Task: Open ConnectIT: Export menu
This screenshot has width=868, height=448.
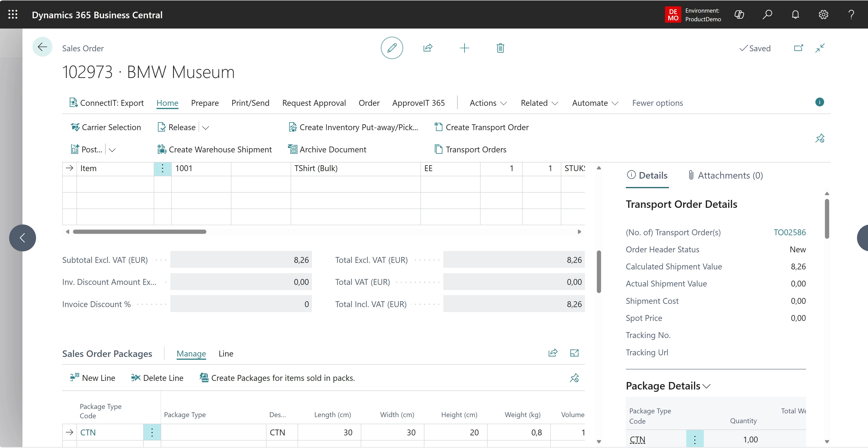Action: (106, 103)
